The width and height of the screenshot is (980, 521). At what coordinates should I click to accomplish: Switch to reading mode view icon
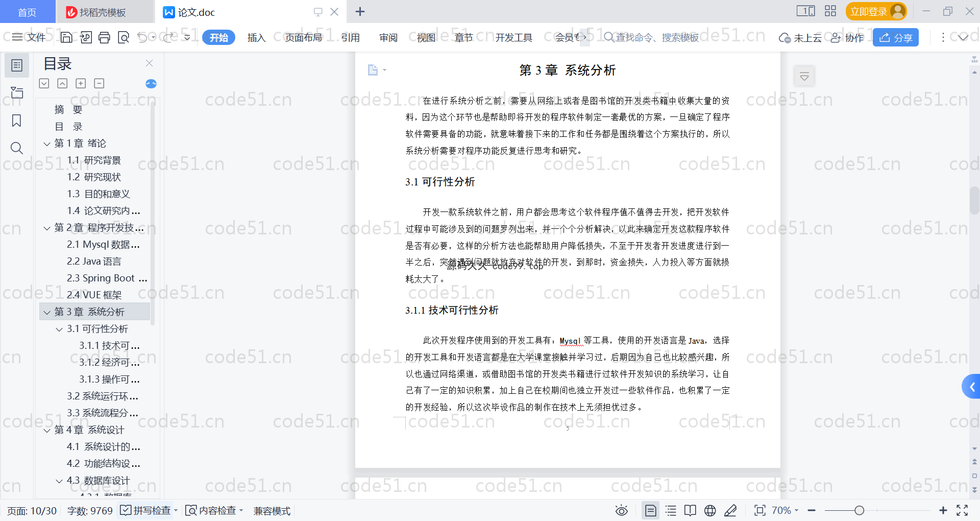click(690, 510)
